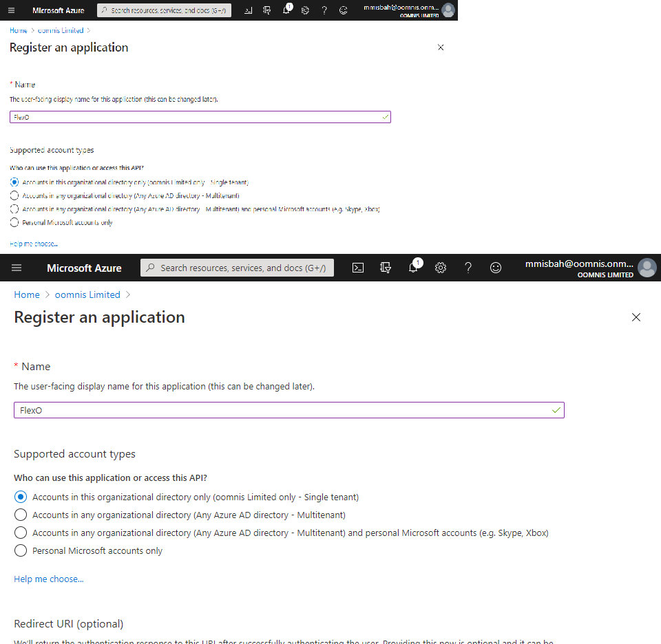Open feedback smiley in upper small toolbar
661x644 pixels.
[343, 10]
